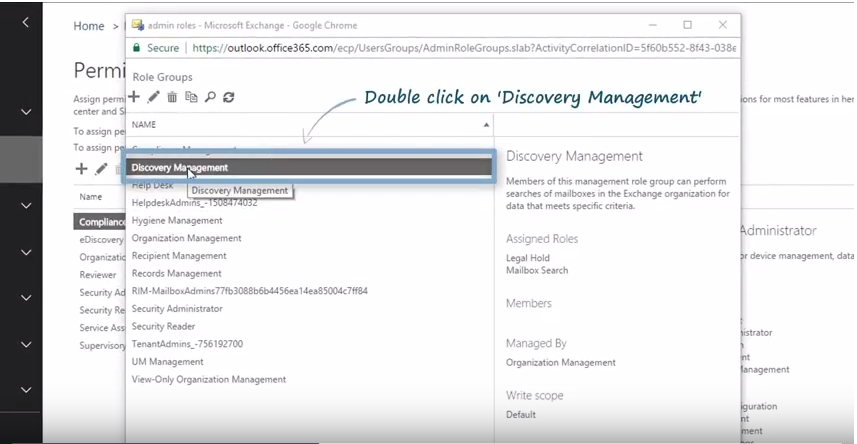Minimize the Exchange popup window

click(653, 25)
